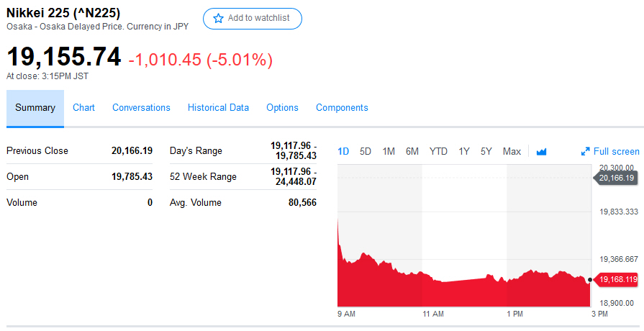The height and width of the screenshot is (331, 644).
Task: Go to the Historical Data tab
Action: (x=218, y=108)
